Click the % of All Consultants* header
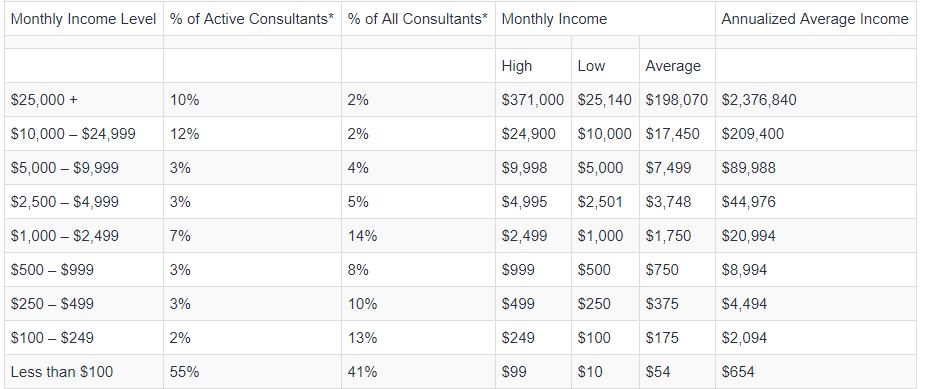Image resolution: width=925 pixels, height=389 pixels. click(x=418, y=19)
